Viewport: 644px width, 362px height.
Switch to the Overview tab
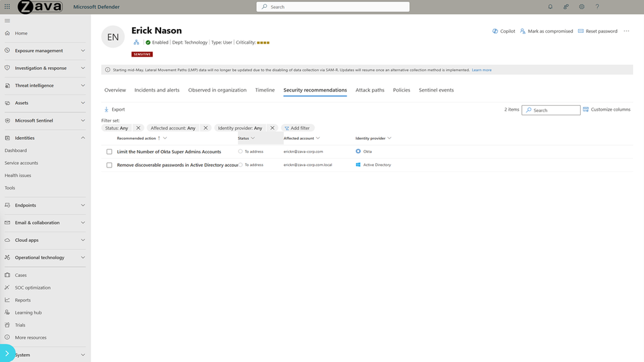(x=115, y=90)
